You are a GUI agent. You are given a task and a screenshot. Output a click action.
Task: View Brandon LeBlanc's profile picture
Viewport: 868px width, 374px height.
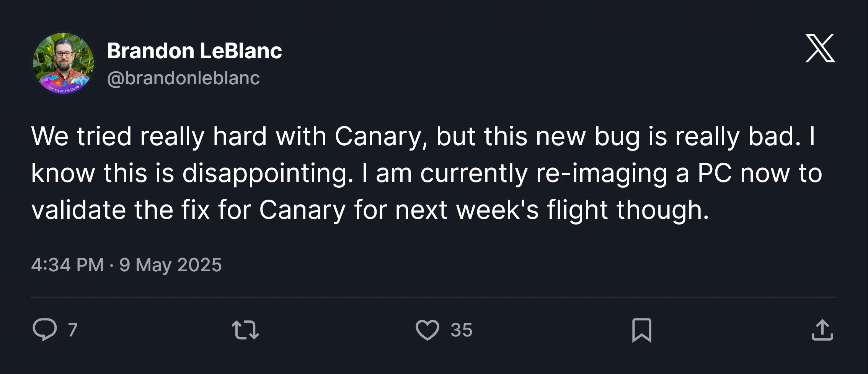point(63,63)
